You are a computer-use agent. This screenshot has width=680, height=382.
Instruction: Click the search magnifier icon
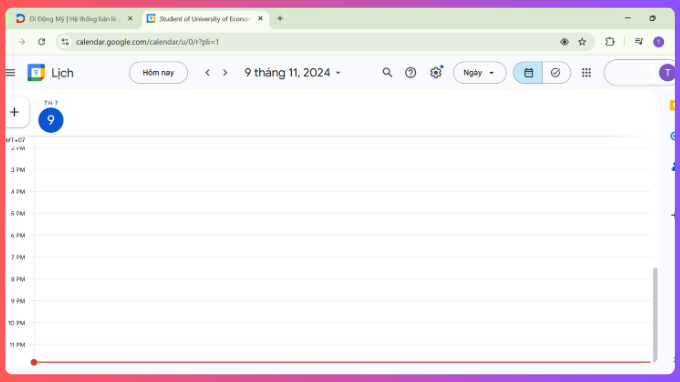(387, 72)
